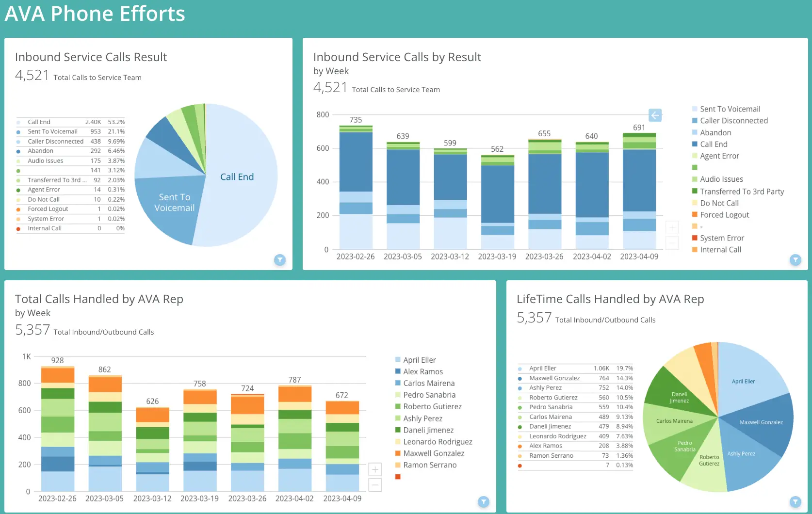Select the Abandon 292 table row

tap(70, 151)
